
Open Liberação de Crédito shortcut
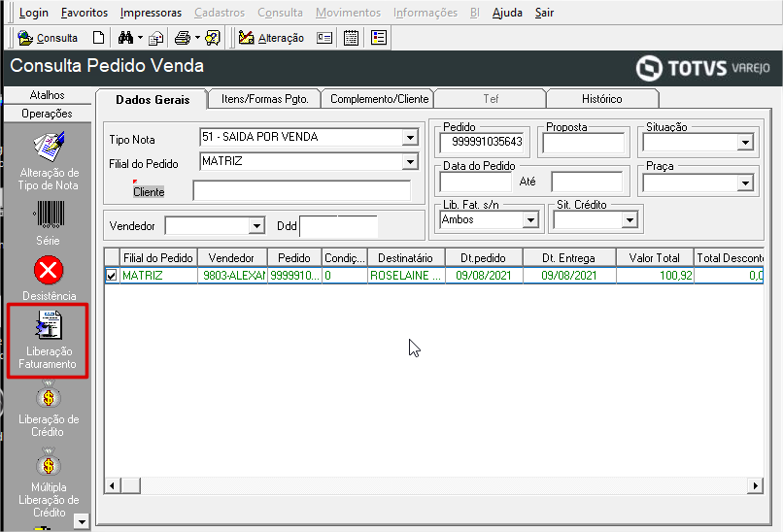(49, 410)
